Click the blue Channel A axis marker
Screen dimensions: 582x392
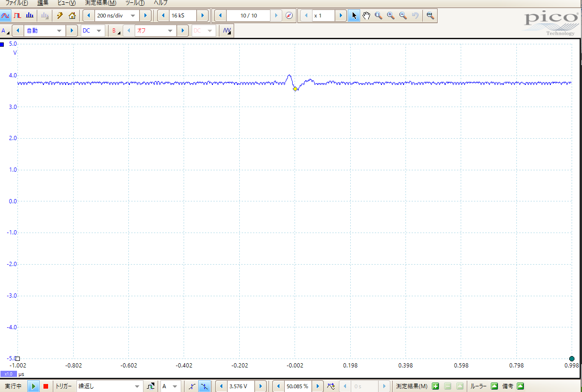pyautogui.click(x=2, y=44)
